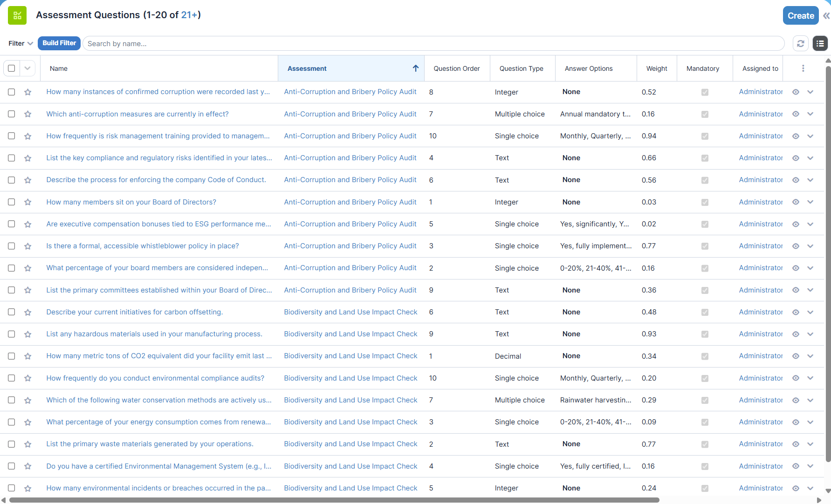
Task: Sort by Question Type column header
Action: tap(522, 68)
